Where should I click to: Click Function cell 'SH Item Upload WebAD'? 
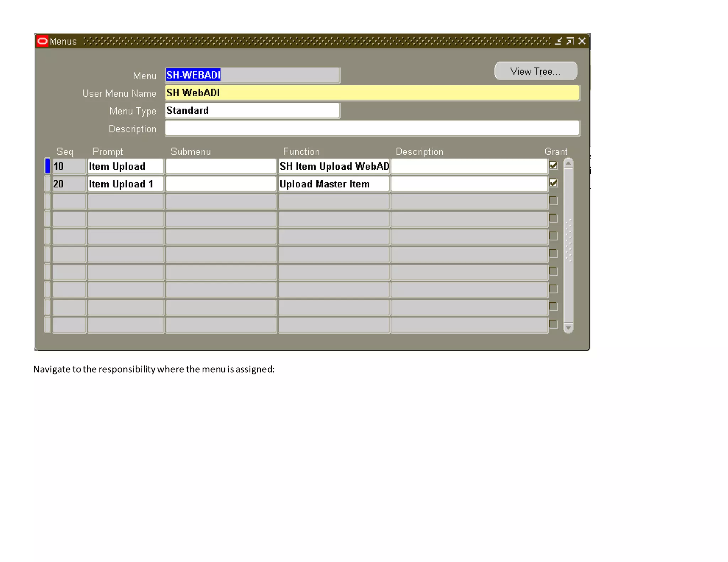(x=334, y=166)
